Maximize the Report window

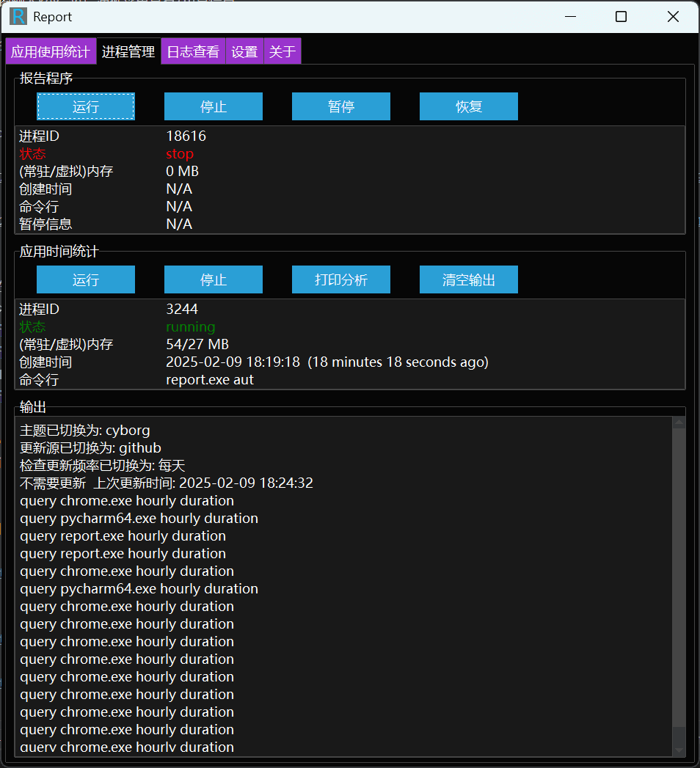pyautogui.click(x=621, y=17)
